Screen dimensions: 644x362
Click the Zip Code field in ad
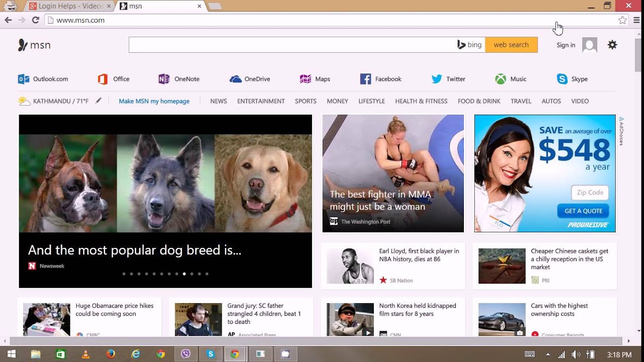[x=590, y=193]
